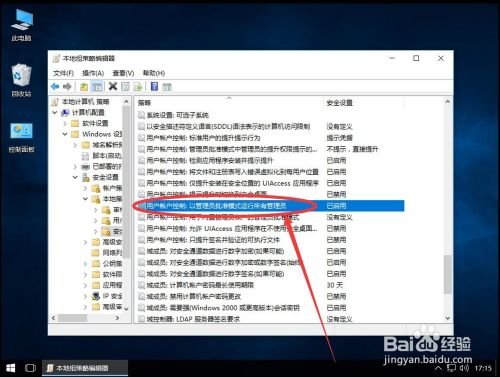The height and width of the screenshot is (377, 500).
Task: Expand the 软件设置 tree node
Action: click(65, 123)
